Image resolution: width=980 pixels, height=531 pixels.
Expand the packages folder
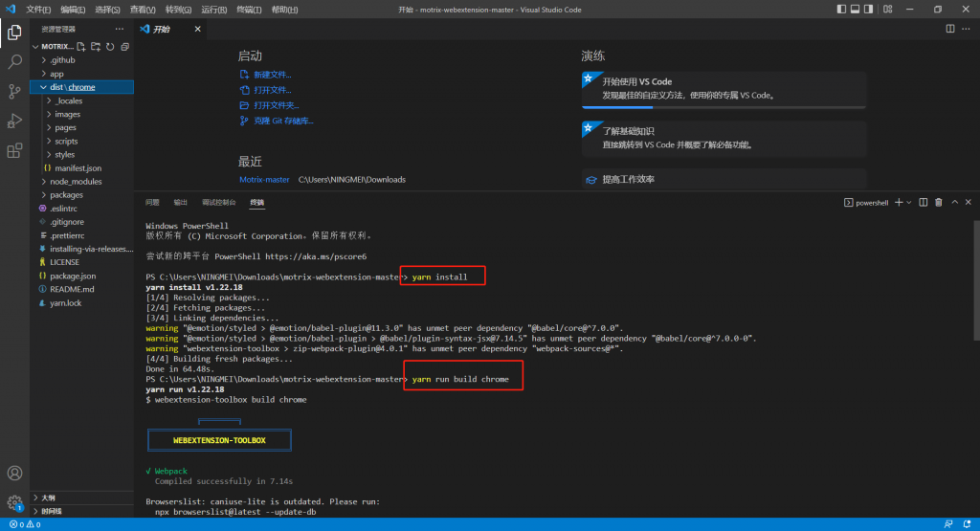82,195
